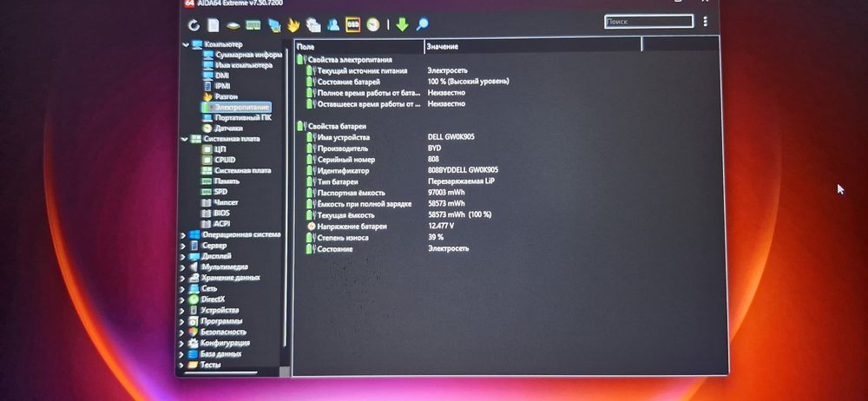Click the magnifier search toolbar icon

click(423, 24)
